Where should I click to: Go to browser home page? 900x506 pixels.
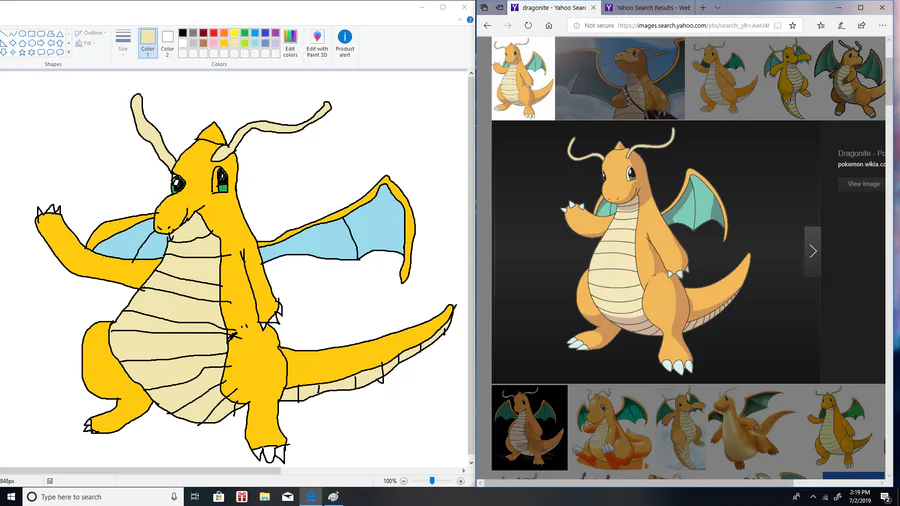[549, 26]
